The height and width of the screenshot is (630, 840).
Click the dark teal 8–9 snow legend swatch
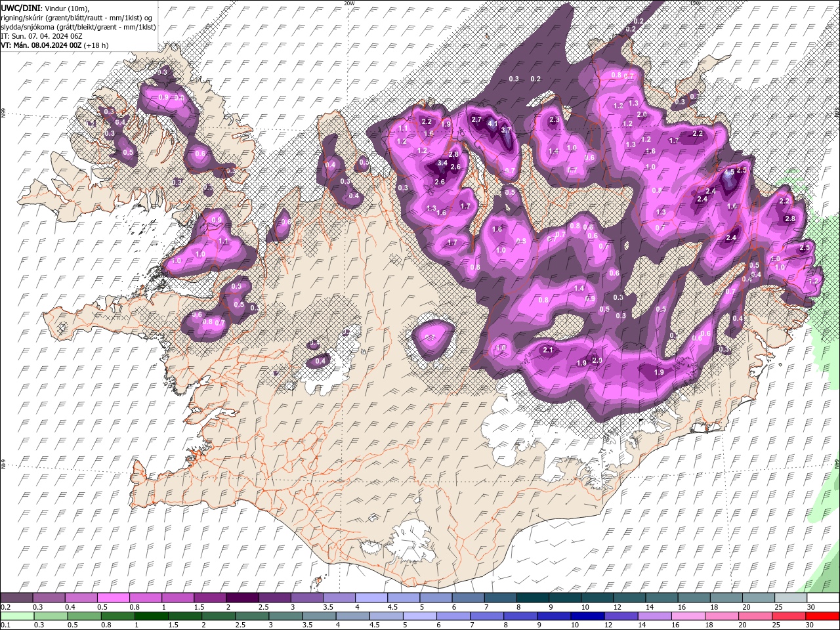(532, 598)
